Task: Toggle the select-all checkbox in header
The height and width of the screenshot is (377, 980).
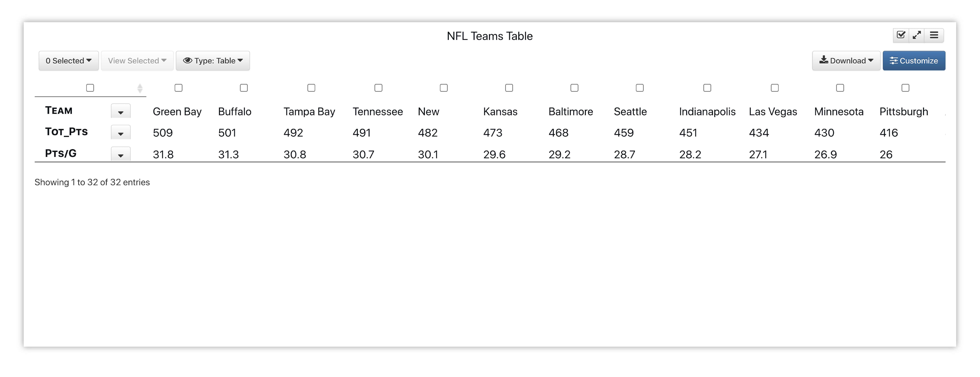Action: coord(90,88)
